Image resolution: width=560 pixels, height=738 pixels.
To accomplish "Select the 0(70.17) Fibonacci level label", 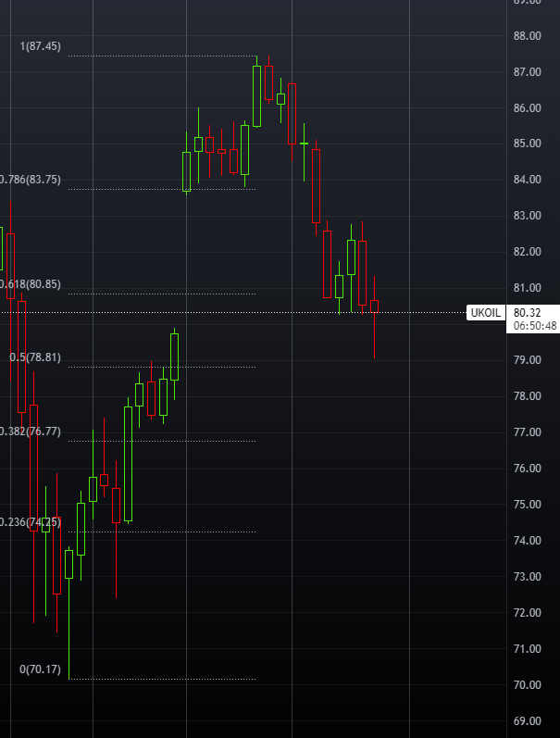I will click(40, 669).
